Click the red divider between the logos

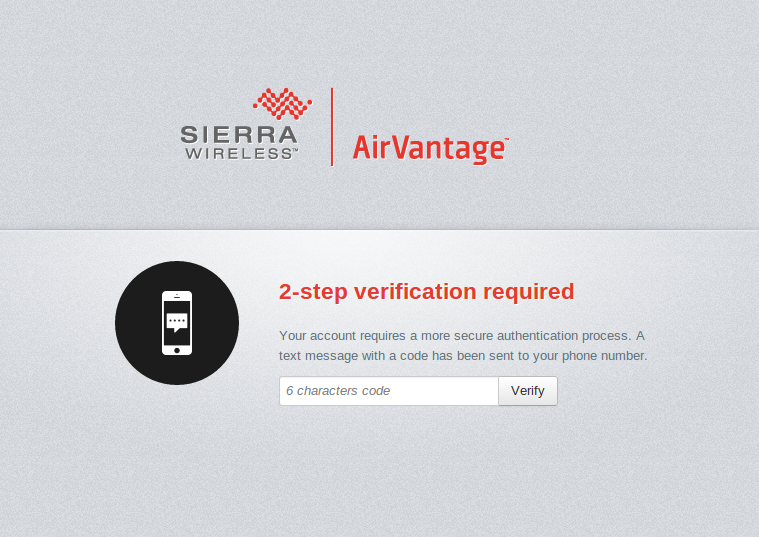coord(332,126)
